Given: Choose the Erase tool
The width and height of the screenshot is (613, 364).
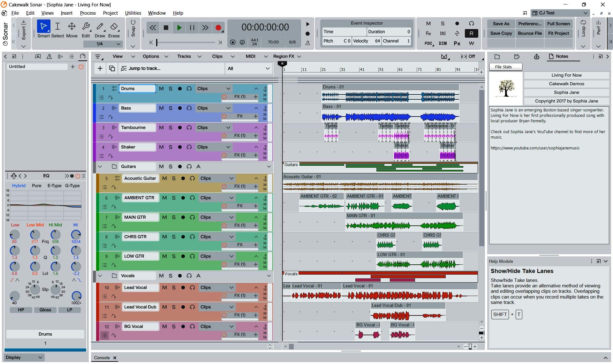Looking at the screenshot, I should [x=114, y=29].
